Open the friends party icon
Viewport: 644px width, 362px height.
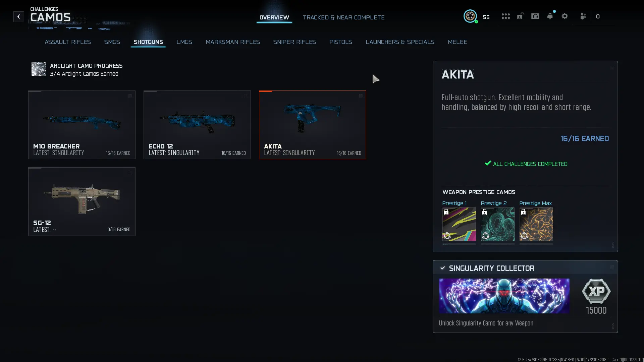[583, 16]
